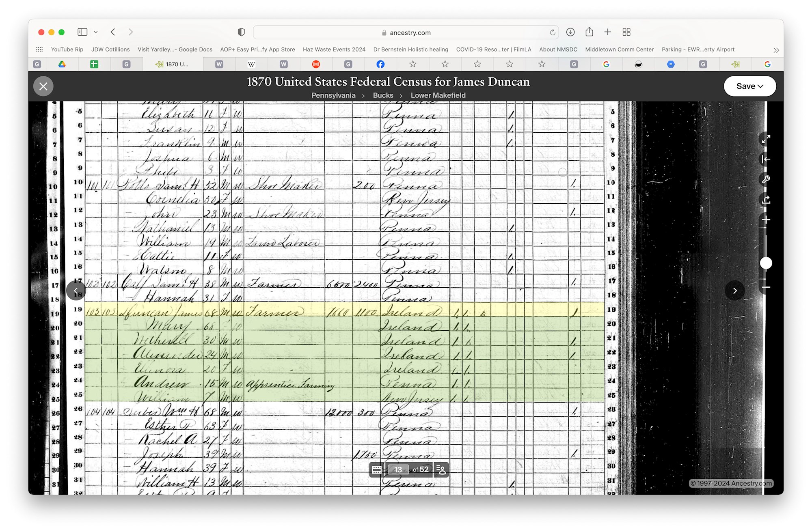The image size is (812, 532).
Task: Click the zoom slider handle
Action: point(766,263)
